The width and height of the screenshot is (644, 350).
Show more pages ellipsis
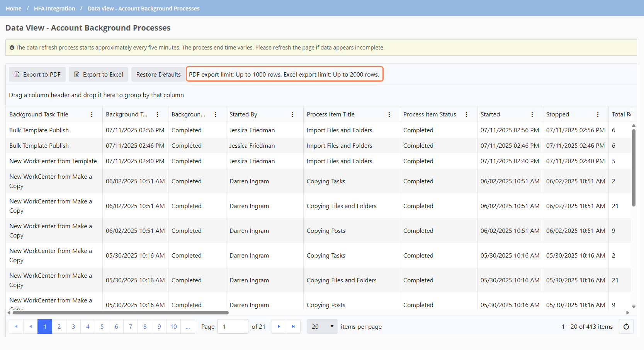[x=188, y=326]
